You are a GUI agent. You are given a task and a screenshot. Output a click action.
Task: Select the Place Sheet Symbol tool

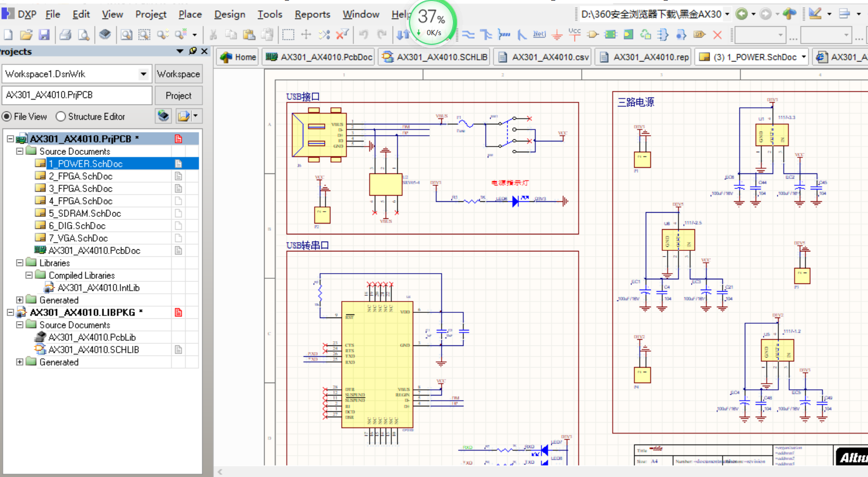pyautogui.click(x=610, y=35)
